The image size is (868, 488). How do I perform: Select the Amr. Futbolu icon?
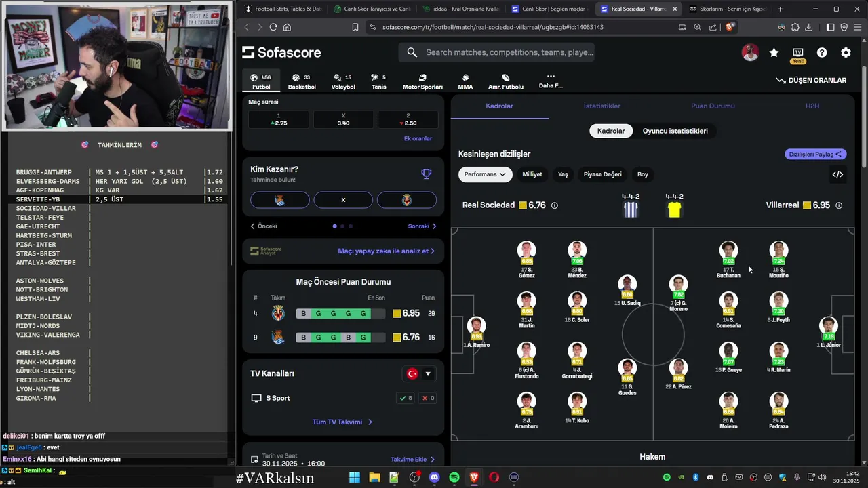pyautogui.click(x=505, y=82)
